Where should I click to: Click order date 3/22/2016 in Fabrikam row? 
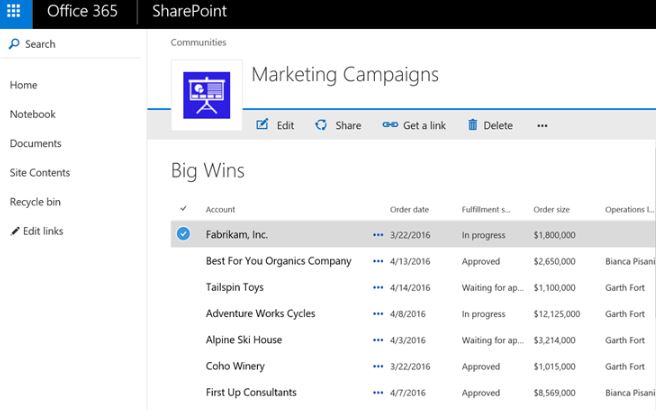(410, 235)
